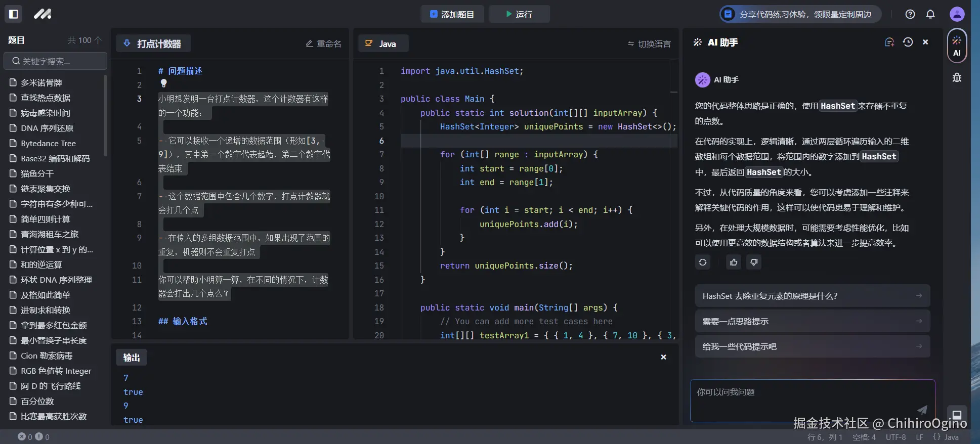This screenshot has width=980, height=444.
Task: Start a new AI chat icon
Action: tap(889, 42)
